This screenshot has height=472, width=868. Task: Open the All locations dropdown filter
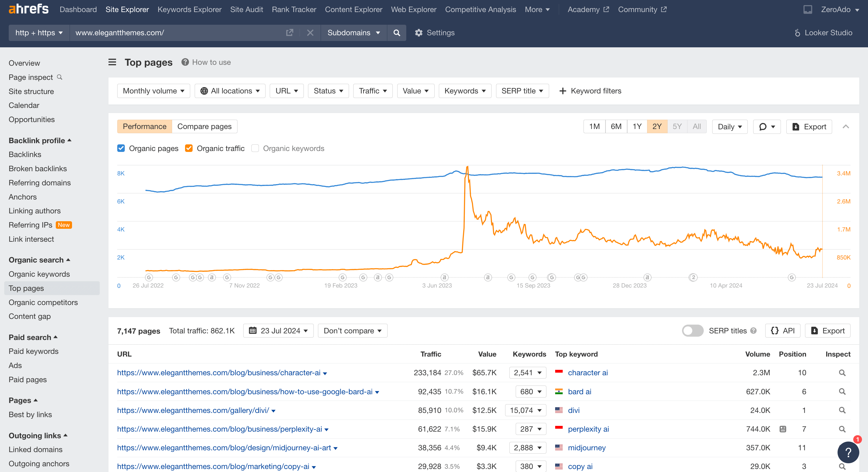tap(229, 91)
